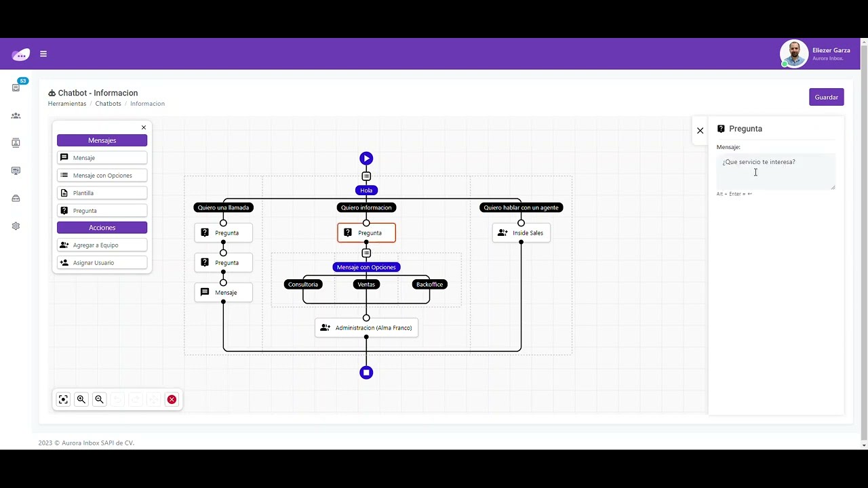Select the first Pregunta under Quiero una llamada
This screenshot has height=488, width=868.
[x=223, y=232]
